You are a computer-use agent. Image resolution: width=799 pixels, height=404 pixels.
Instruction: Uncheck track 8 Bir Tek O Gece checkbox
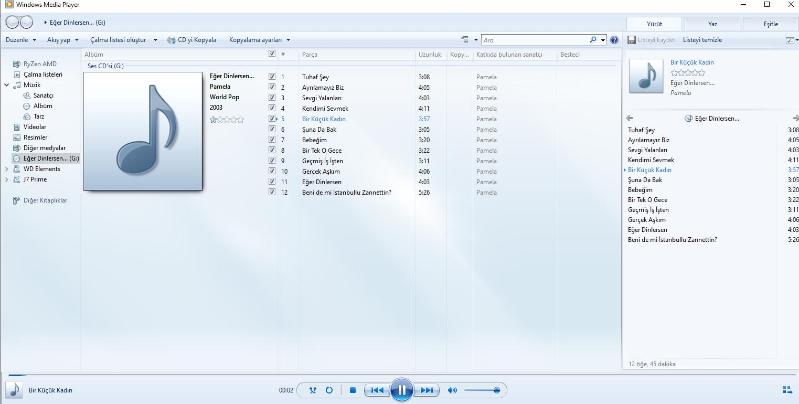coord(272,150)
